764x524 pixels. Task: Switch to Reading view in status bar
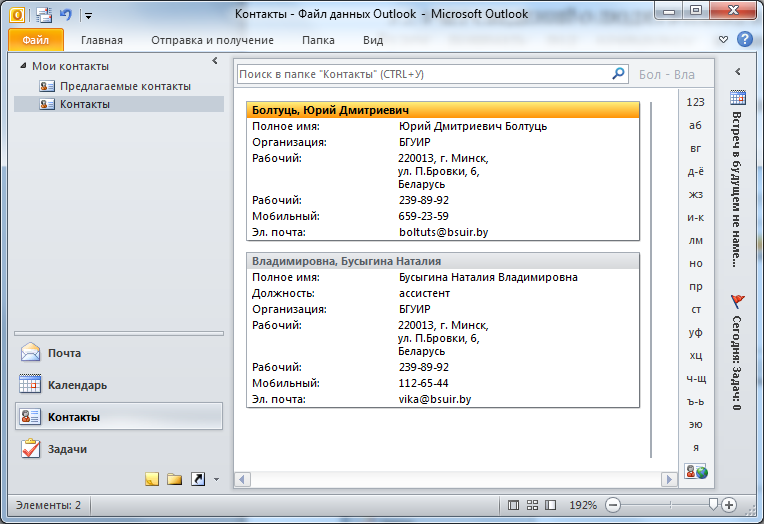click(551, 505)
